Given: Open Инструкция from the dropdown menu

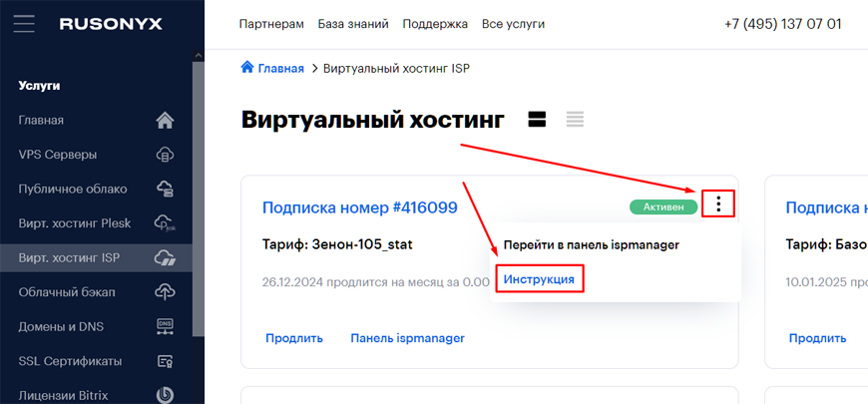Looking at the screenshot, I should point(539,279).
